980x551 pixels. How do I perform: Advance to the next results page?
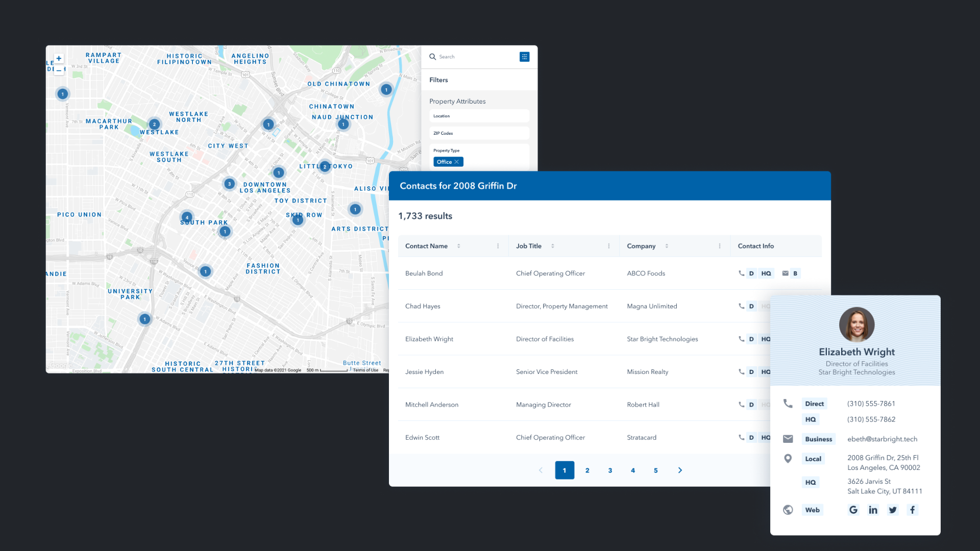[x=680, y=470]
